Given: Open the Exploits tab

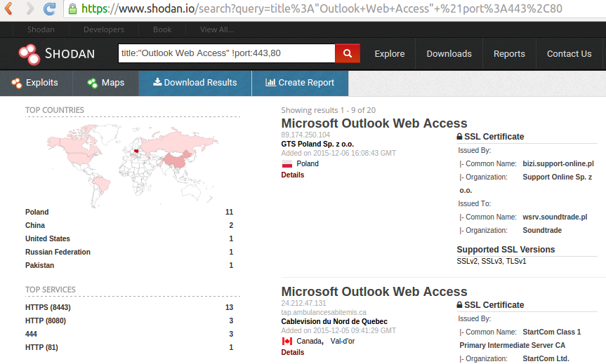Looking at the screenshot, I should tap(36, 83).
